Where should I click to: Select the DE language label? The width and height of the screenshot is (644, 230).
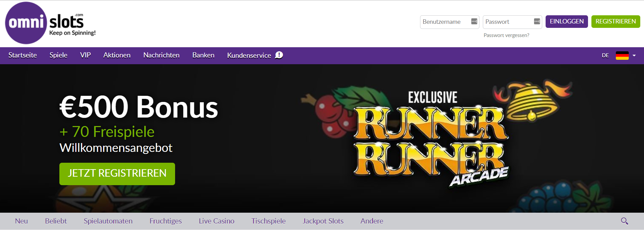(x=605, y=55)
